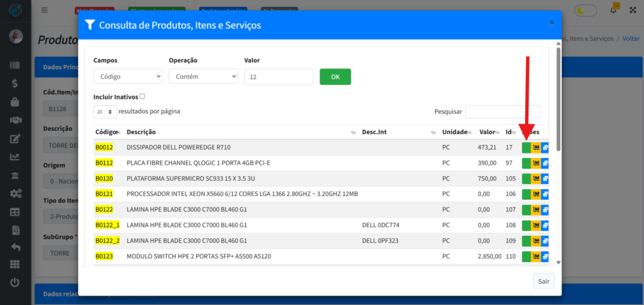Image resolution: width=644 pixels, height=305 pixels.
Task: Open the dollar sign financial sidebar icon
Action: pyautogui.click(x=16, y=83)
